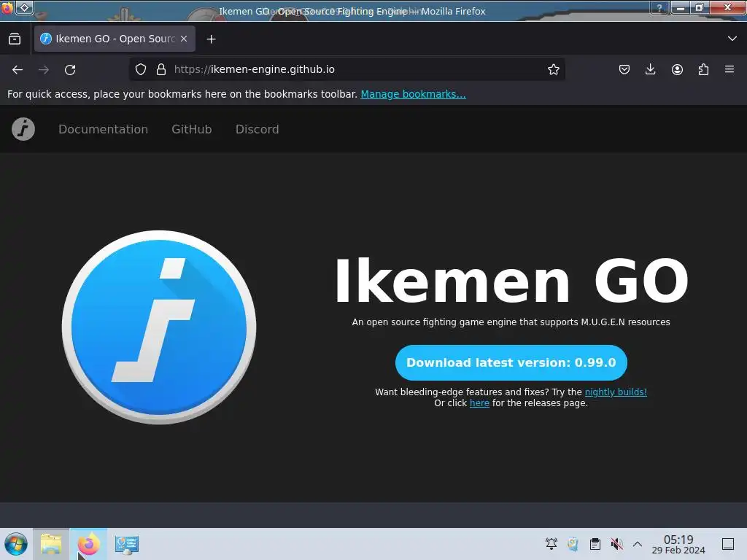Go back to the previous page

click(x=18, y=69)
